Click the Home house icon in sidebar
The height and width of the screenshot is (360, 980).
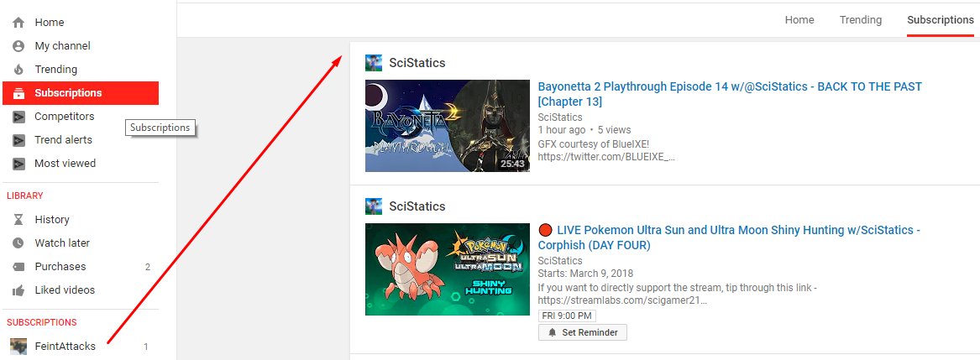pyautogui.click(x=18, y=23)
